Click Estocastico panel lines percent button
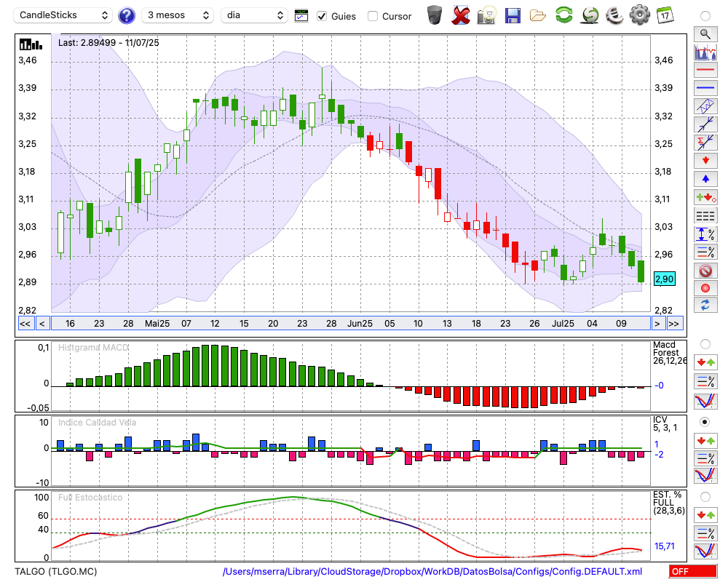The height and width of the screenshot is (582, 728). tap(705, 533)
